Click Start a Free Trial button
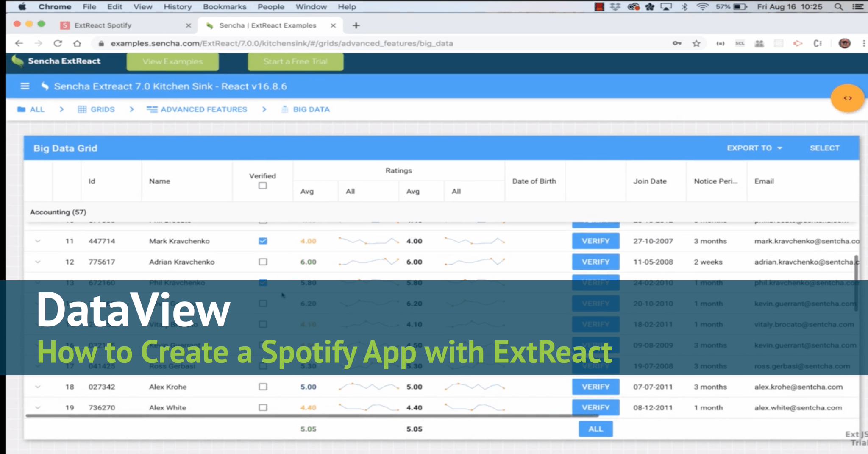 coord(295,61)
